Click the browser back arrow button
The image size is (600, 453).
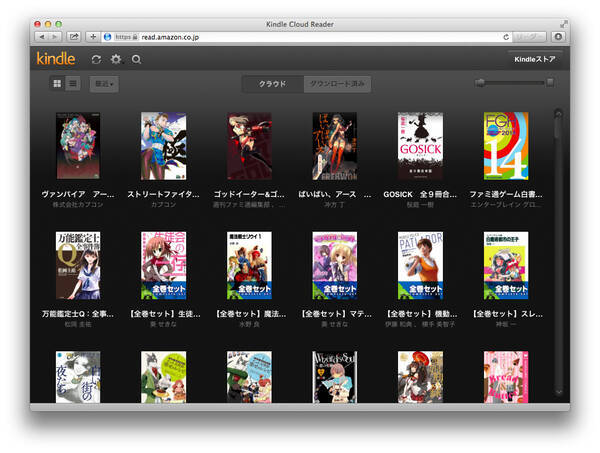click(x=42, y=36)
